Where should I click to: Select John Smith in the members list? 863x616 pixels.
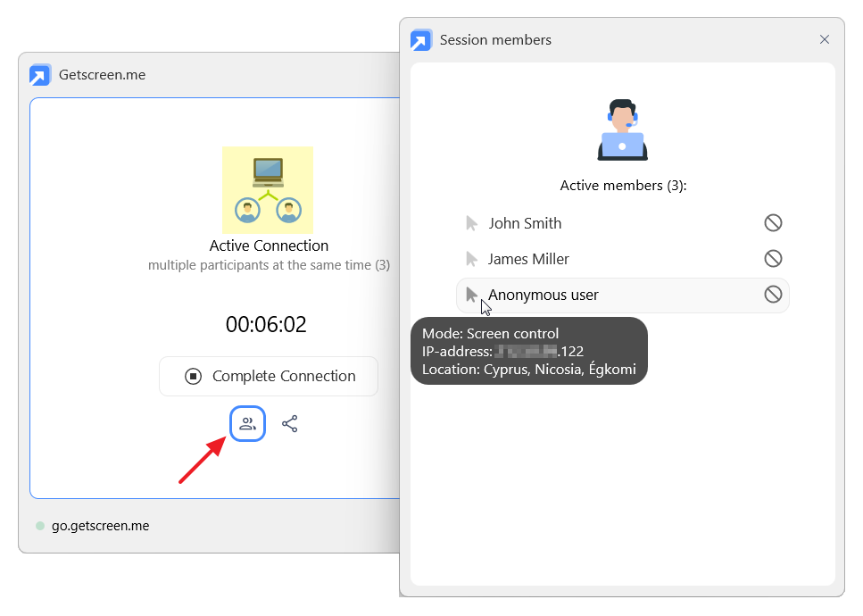point(525,223)
